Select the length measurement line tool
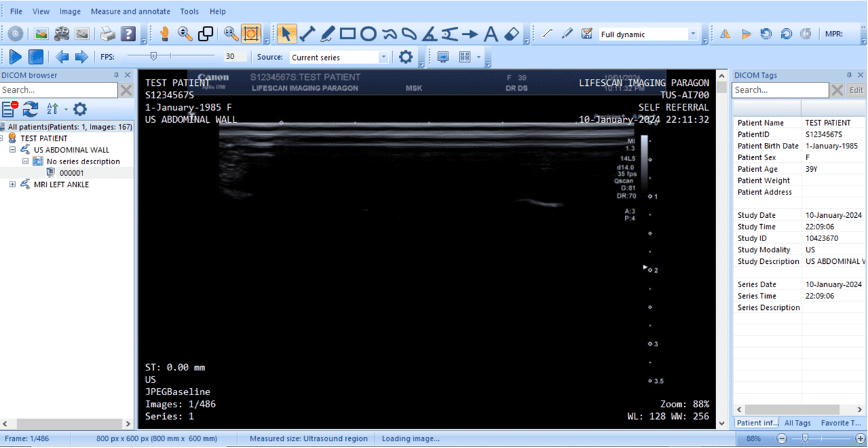868x448 pixels. pyautogui.click(x=307, y=34)
